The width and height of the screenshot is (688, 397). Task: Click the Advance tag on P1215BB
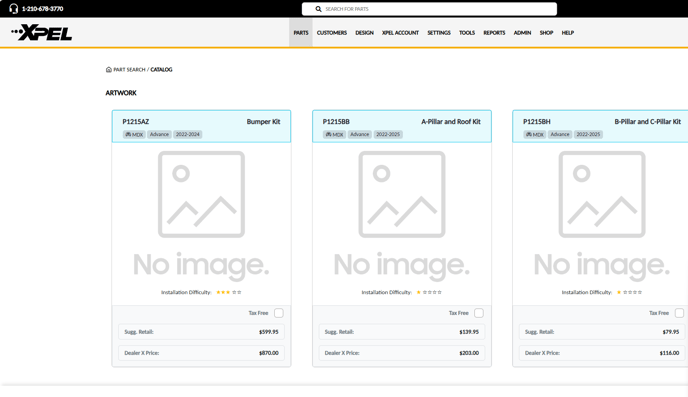pyautogui.click(x=359, y=134)
